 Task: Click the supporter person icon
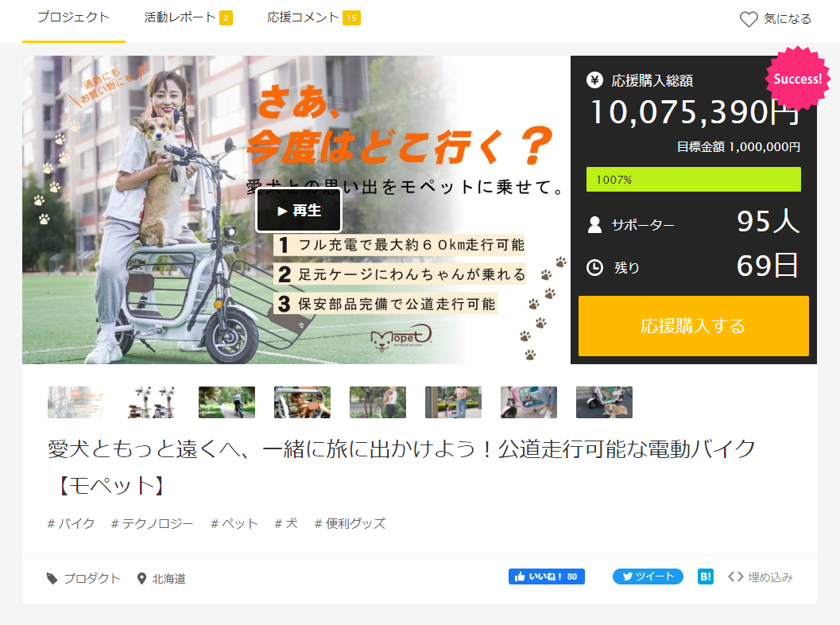594,224
